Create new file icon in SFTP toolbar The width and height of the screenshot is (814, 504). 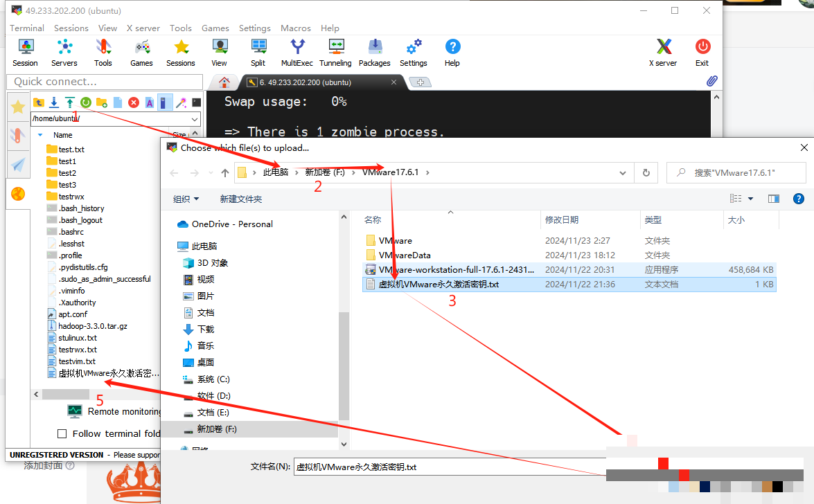pyautogui.click(x=118, y=102)
